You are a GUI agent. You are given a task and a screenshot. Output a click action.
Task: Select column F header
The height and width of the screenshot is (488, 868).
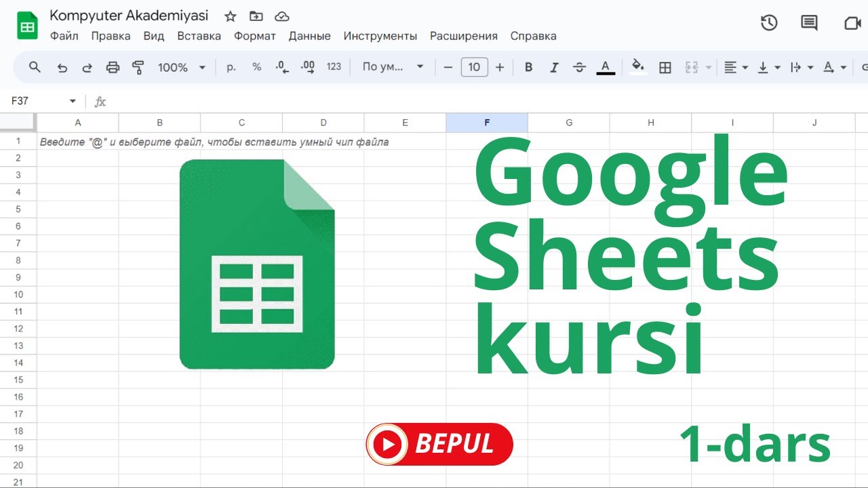487,123
